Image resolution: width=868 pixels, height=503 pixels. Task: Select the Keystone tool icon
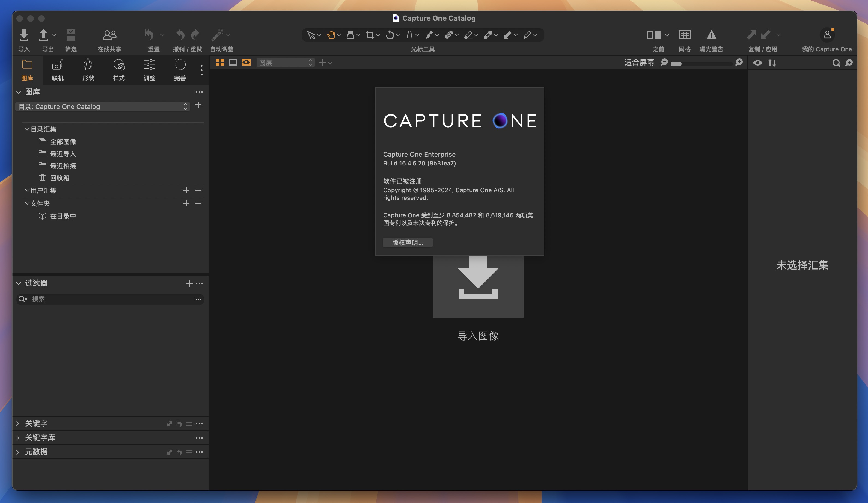coord(409,35)
